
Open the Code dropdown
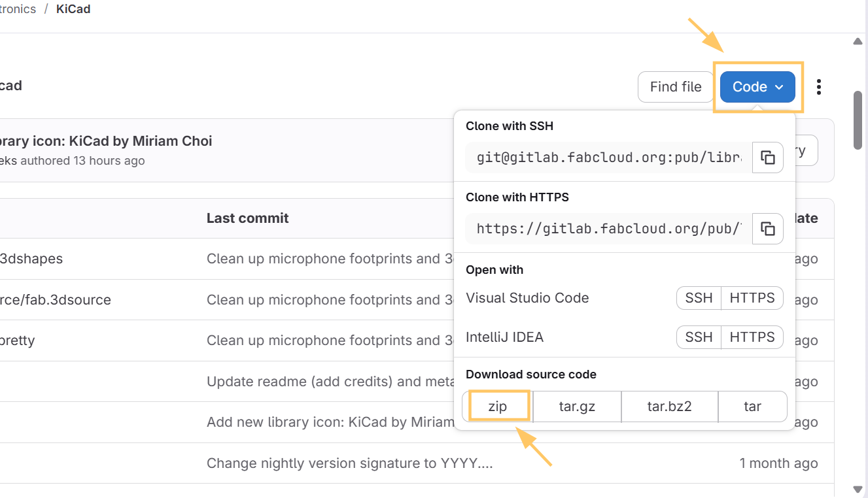[x=757, y=86]
